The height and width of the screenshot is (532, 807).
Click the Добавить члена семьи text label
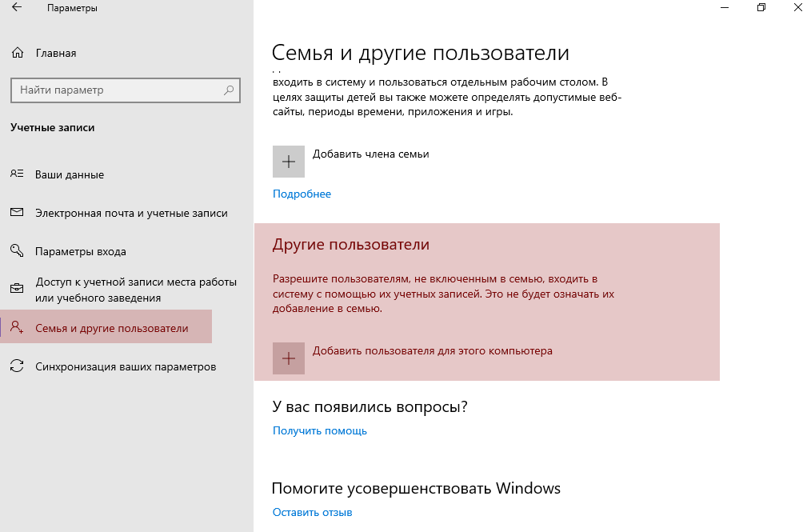[x=370, y=154]
